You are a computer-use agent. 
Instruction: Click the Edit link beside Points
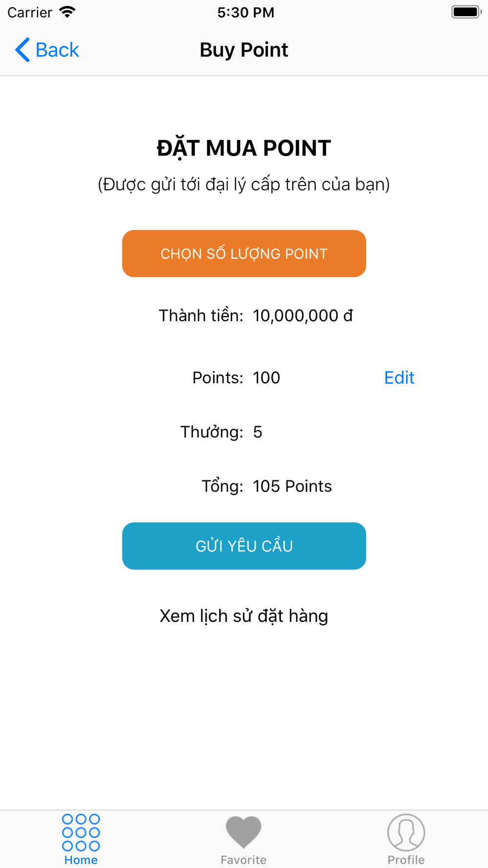tap(399, 377)
